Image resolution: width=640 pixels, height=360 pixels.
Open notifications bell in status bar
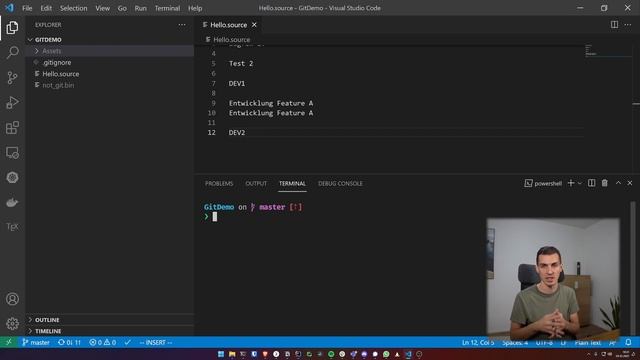[629, 342]
